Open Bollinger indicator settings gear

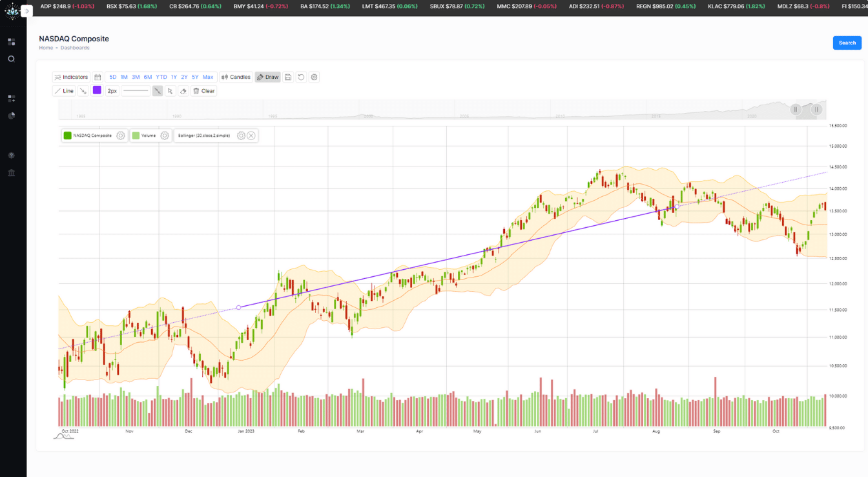pyautogui.click(x=241, y=136)
